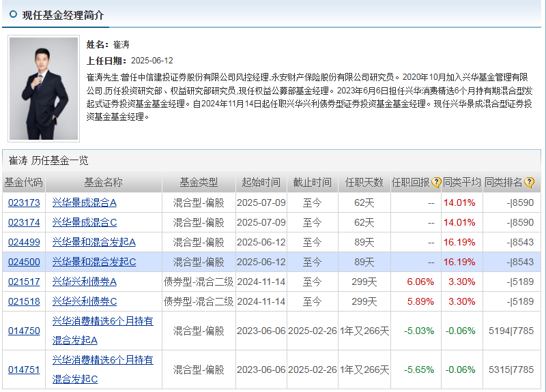The height and width of the screenshot is (392, 546).
Task: Click the 截止时间 column header
Action: click(x=313, y=182)
